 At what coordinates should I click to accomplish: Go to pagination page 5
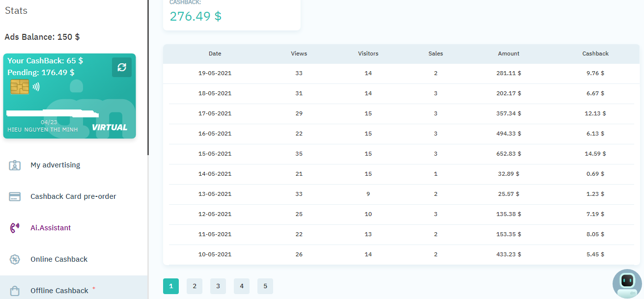coord(265,286)
